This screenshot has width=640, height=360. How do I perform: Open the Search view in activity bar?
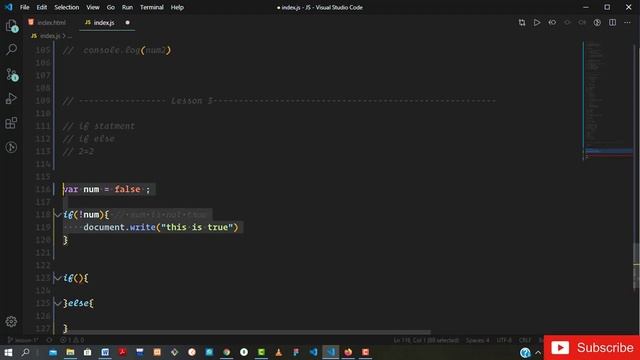pos(11,50)
